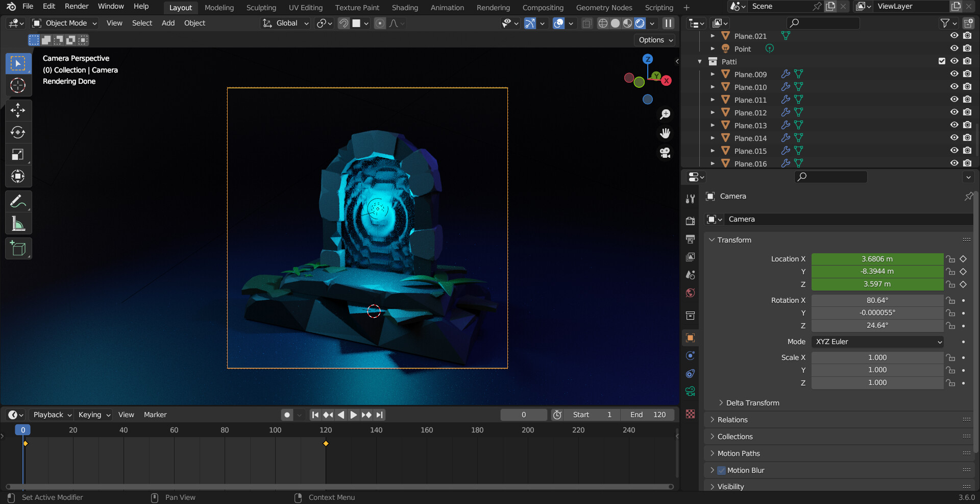Viewport: 980px width, 504px height.
Task: Expand the Plane.009 outliner entry
Action: click(713, 74)
